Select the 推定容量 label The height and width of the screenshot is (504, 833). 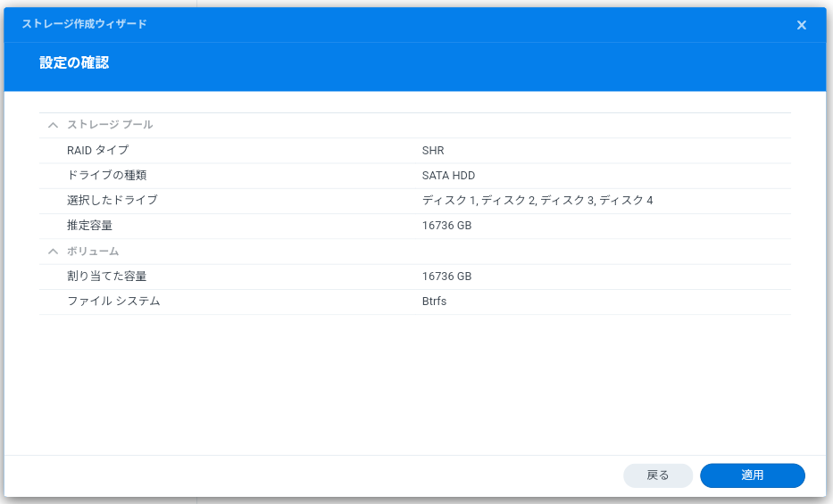coord(89,226)
